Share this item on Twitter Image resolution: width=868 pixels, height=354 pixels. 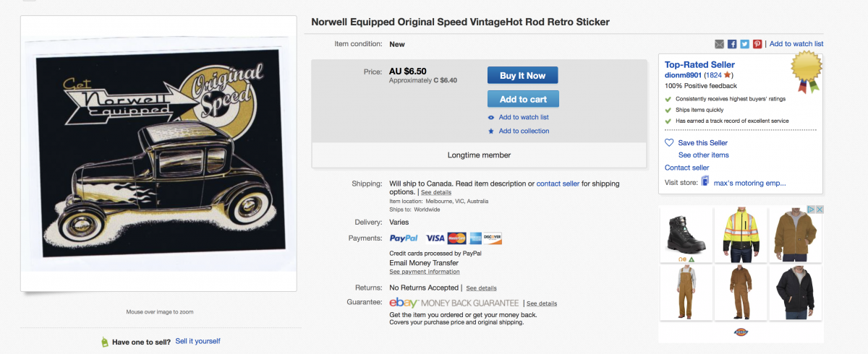pyautogui.click(x=744, y=44)
